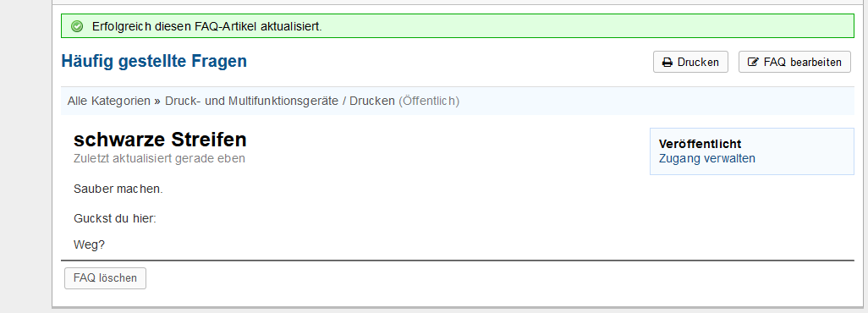Viewport: 868px width, 313px height.
Task: Click the printer icon beside Drucken
Action: [x=667, y=62]
